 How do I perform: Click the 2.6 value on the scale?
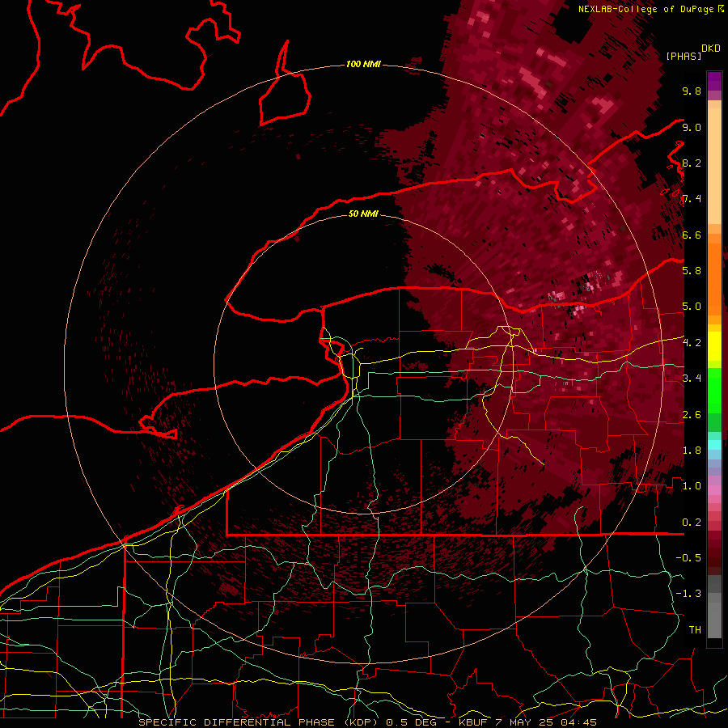point(692,415)
